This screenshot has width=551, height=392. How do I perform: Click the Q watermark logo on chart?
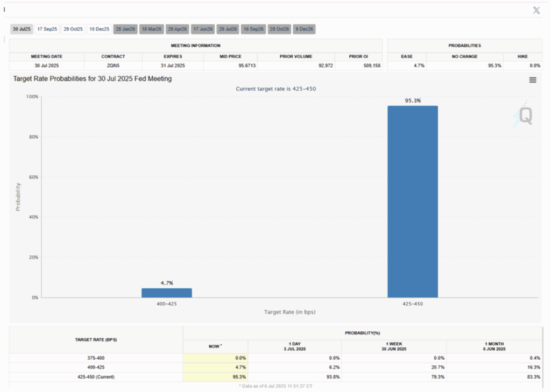(524, 115)
